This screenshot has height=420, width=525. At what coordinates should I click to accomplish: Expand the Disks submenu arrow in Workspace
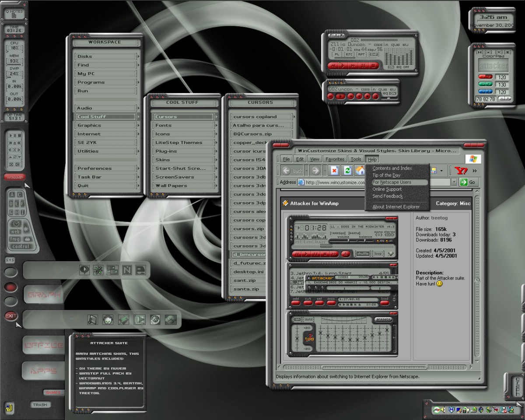pos(138,56)
